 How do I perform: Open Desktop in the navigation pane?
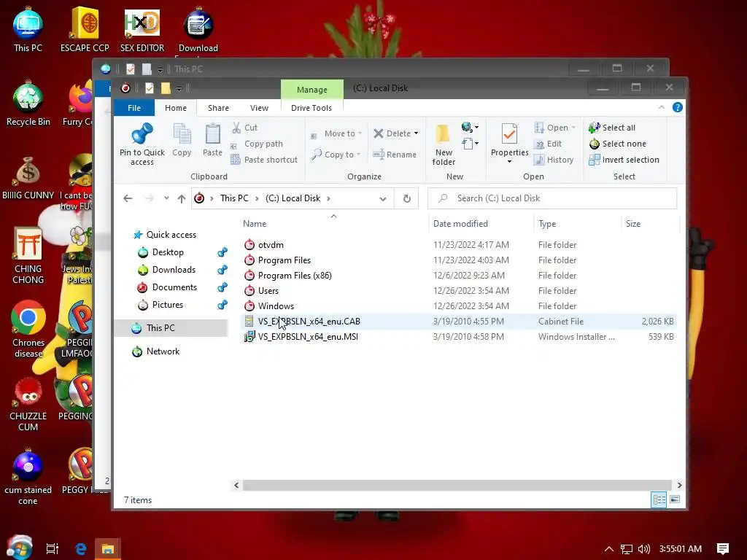(x=161, y=252)
